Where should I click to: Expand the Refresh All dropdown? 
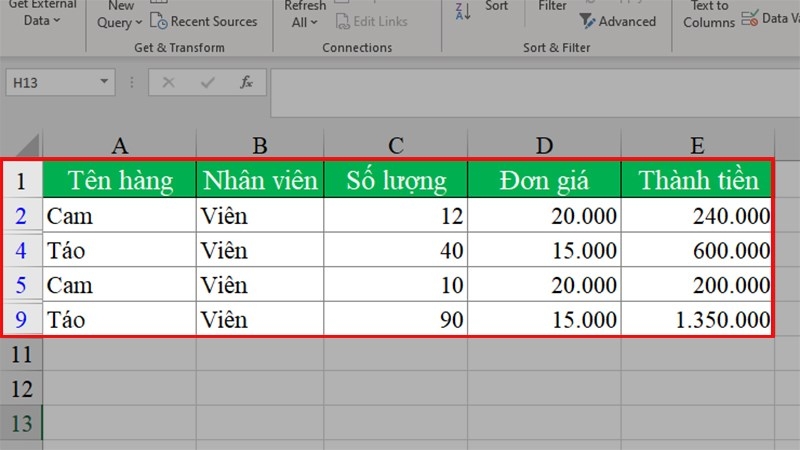305,14
